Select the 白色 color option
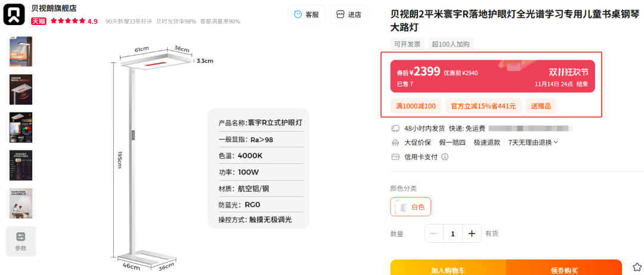The height and width of the screenshot is (275, 644). click(x=410, y=207)
